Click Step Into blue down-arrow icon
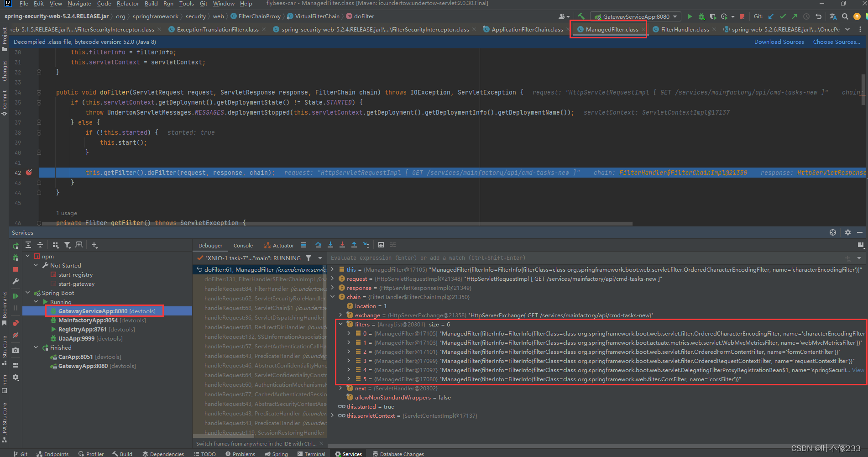868x457 pixels. 330,245
